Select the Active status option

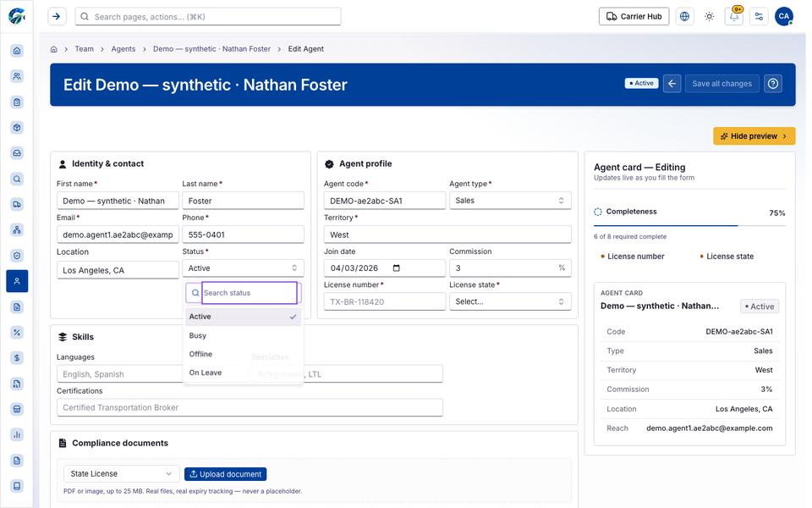243,317
